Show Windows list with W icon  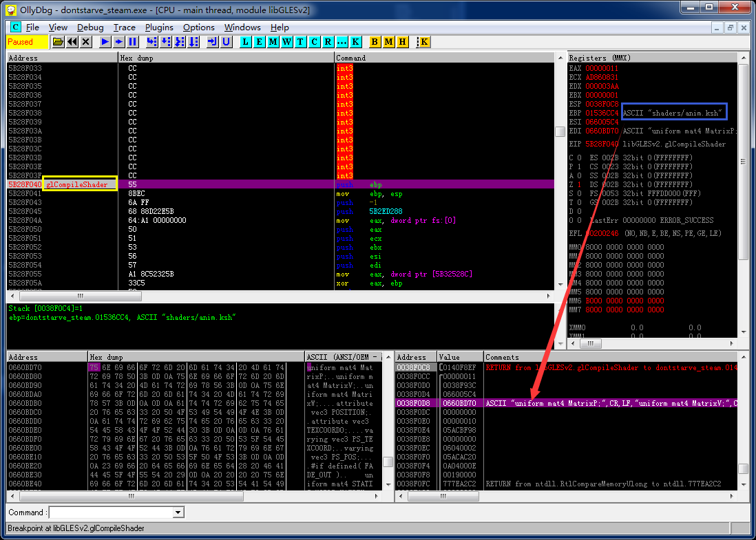click(x=287, y=42)
